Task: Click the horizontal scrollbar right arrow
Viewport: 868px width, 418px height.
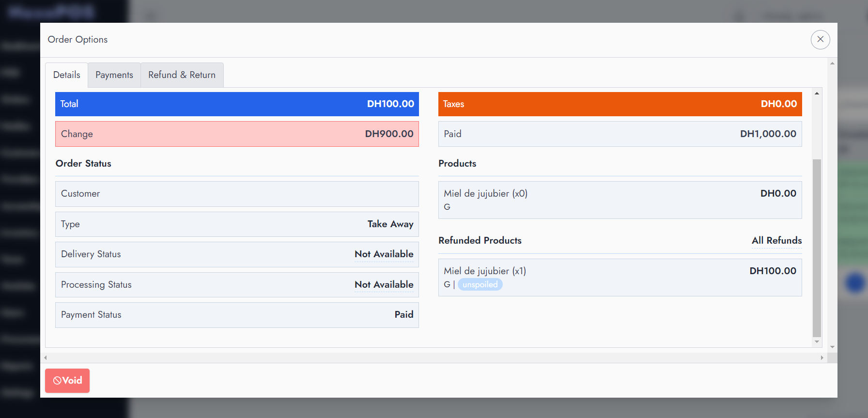Action: point(822,358)
